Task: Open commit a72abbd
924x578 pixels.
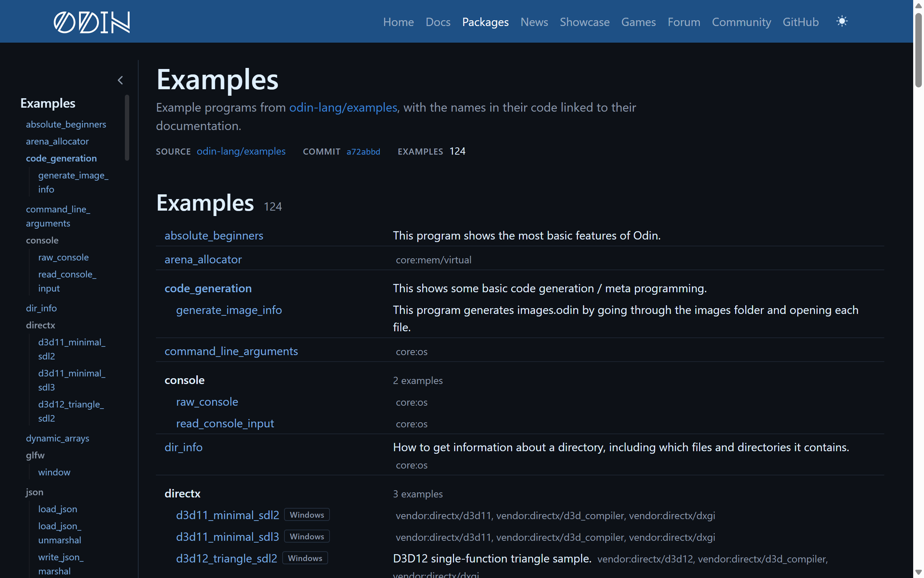Action: tap(363, 151)
